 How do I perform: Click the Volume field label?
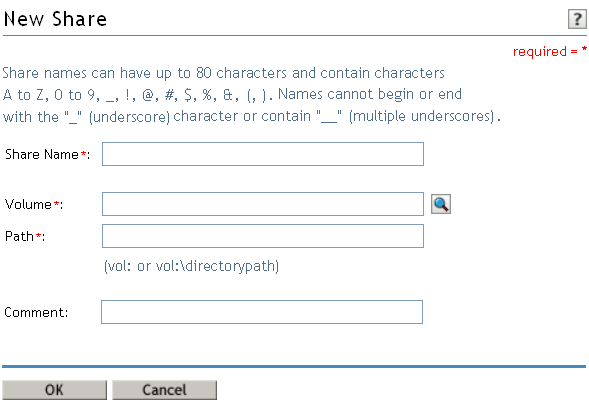coord(28,204)
